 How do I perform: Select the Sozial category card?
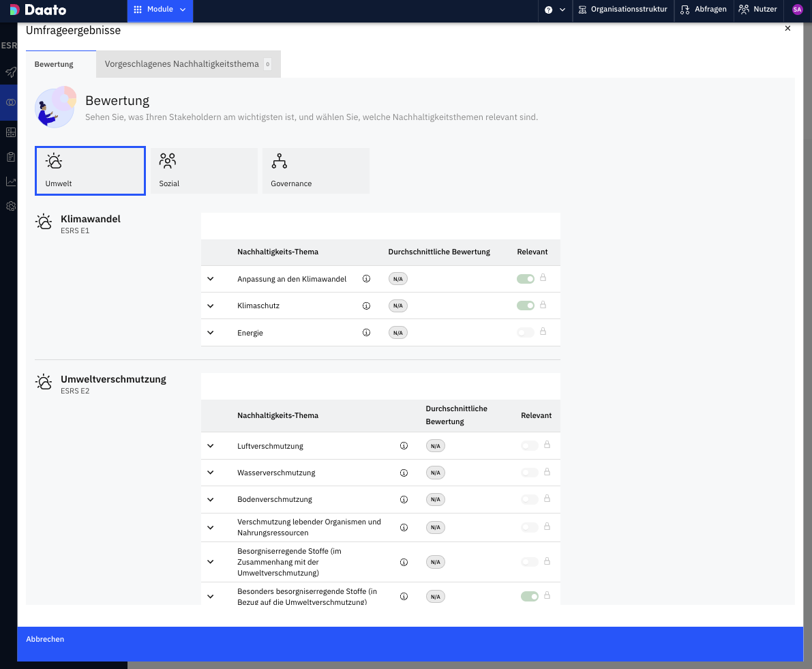click(204, 170)
